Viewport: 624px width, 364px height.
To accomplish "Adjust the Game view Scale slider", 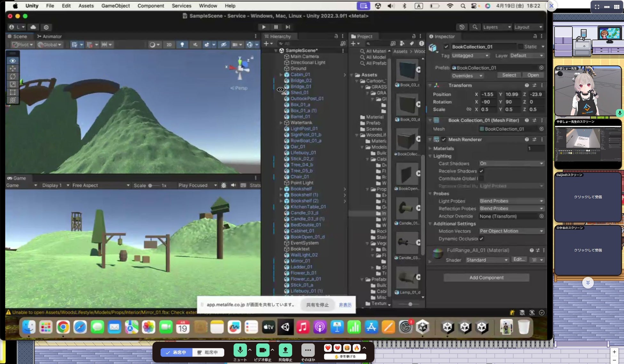I will [x=150, y=185].
